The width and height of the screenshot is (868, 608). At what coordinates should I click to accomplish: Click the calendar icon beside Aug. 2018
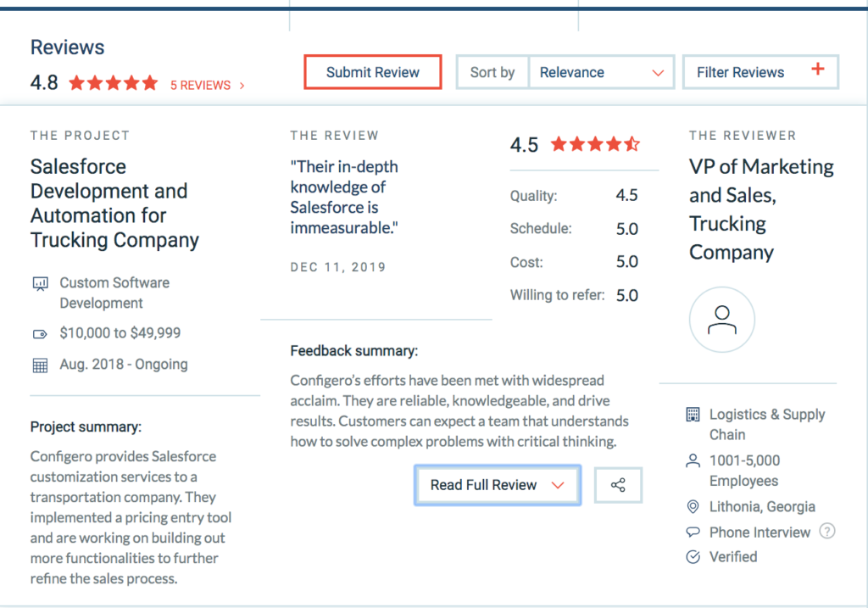tap(40, 365)
